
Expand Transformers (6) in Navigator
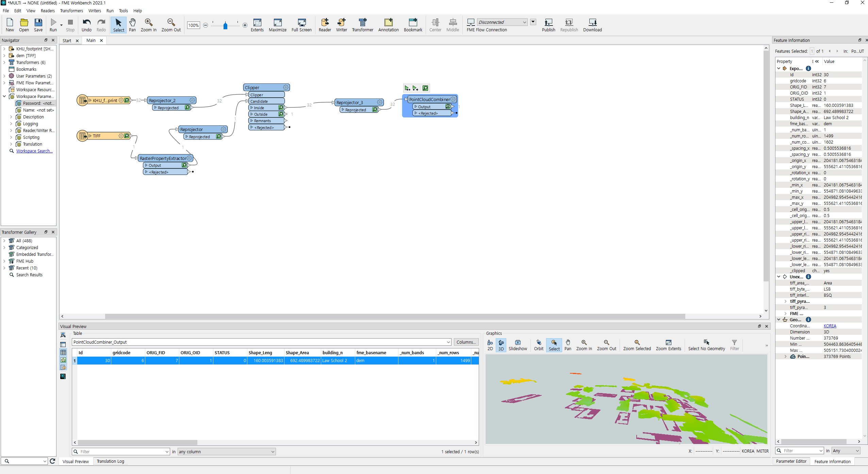point(4,62)
